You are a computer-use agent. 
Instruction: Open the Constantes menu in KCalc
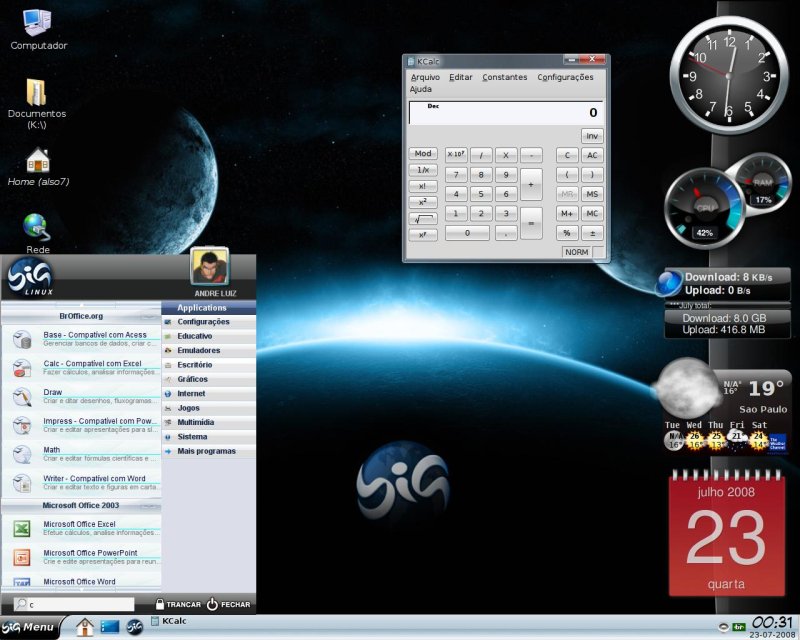[505, 77]
